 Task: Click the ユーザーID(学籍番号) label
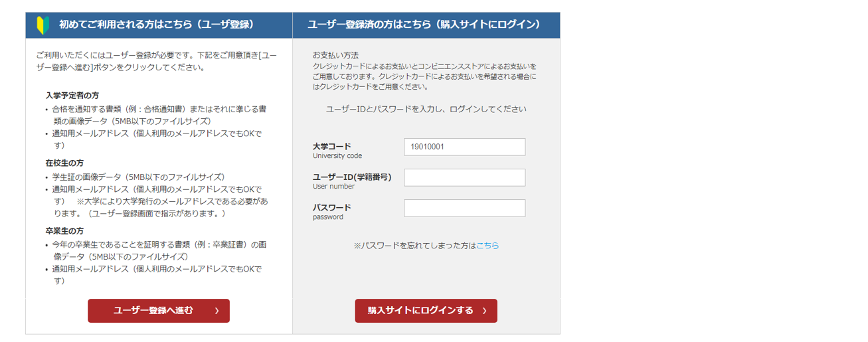point(352,177)
